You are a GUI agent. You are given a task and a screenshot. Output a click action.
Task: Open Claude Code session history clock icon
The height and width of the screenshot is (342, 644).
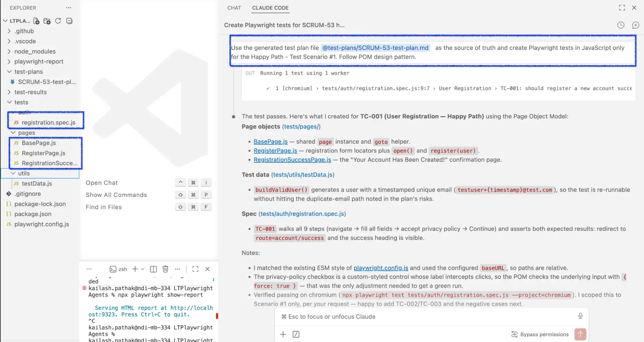coord(621,25)
